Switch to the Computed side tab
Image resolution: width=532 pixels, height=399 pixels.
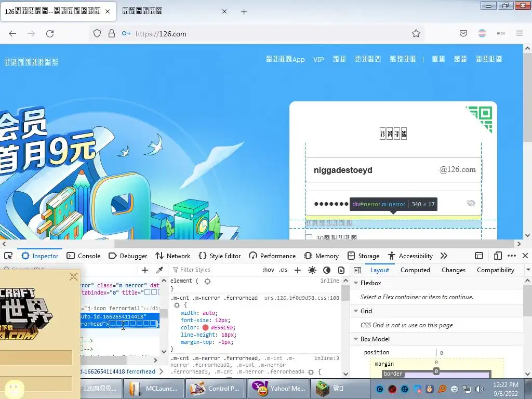415,270
